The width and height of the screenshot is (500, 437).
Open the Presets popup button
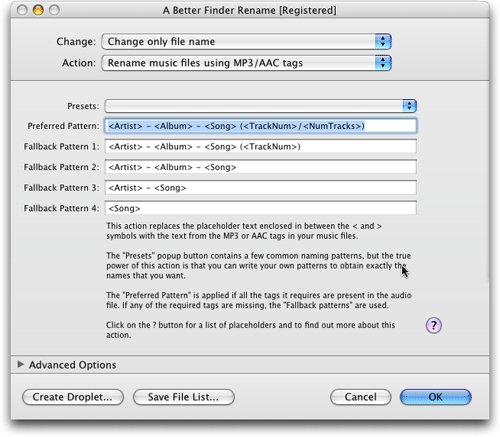pyautogui.click(x=261, y=106)
